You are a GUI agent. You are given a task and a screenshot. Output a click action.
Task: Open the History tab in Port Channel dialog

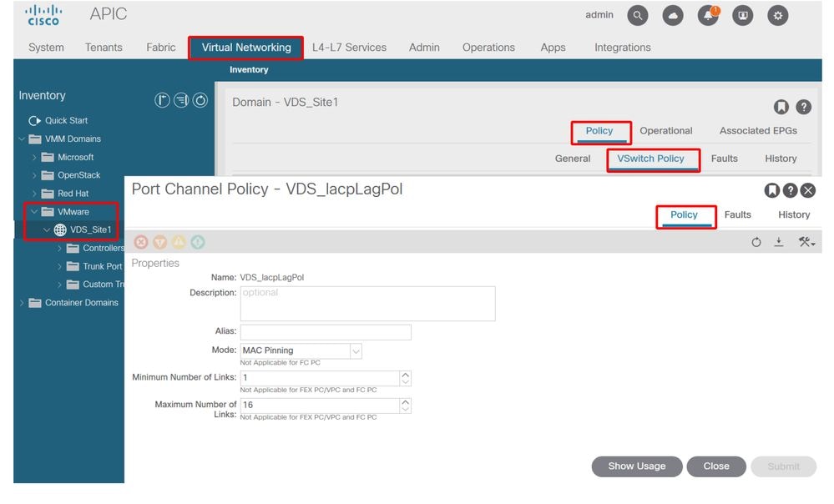(x=794, y=214)
